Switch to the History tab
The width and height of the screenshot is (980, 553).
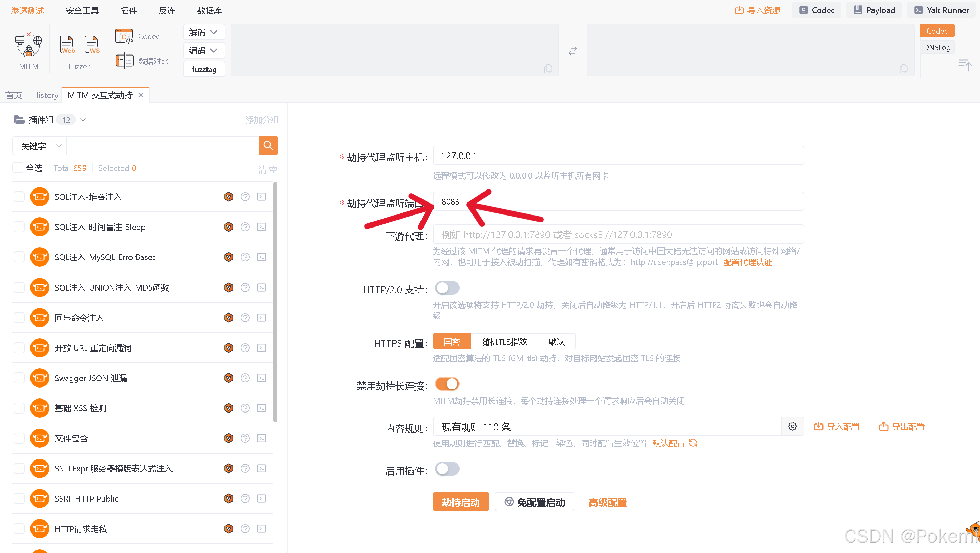click(x=45, y=95)
